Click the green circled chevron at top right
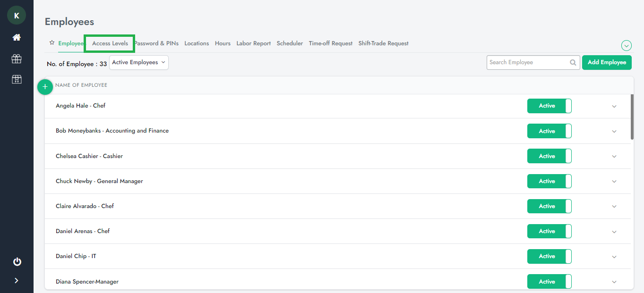Screen dimensions: 644x293 (627, 46)
